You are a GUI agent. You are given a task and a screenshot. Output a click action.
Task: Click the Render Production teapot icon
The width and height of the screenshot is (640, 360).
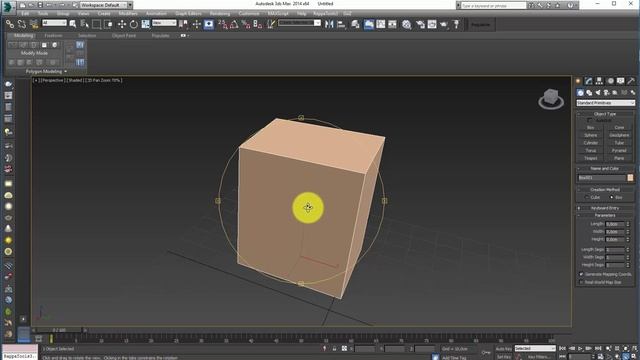444,24
